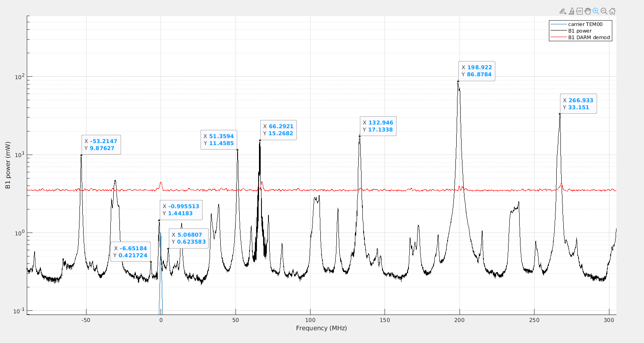Select the data tip at X -53.2147

101,145
